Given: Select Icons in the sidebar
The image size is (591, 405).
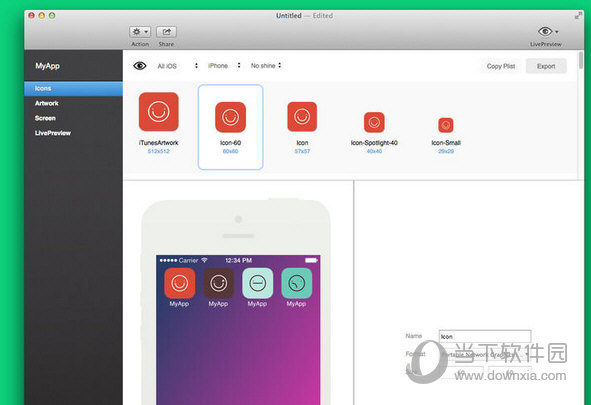Looking at the screenshot, I should tap(73, 89).
